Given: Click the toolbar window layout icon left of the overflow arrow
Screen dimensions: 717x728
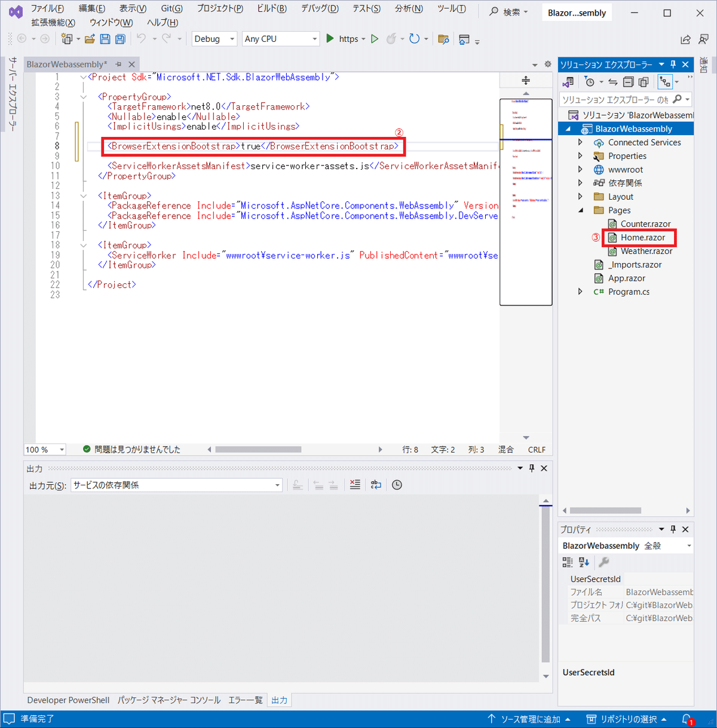Looking at the screenshot, I should click(x=464, y=39).
